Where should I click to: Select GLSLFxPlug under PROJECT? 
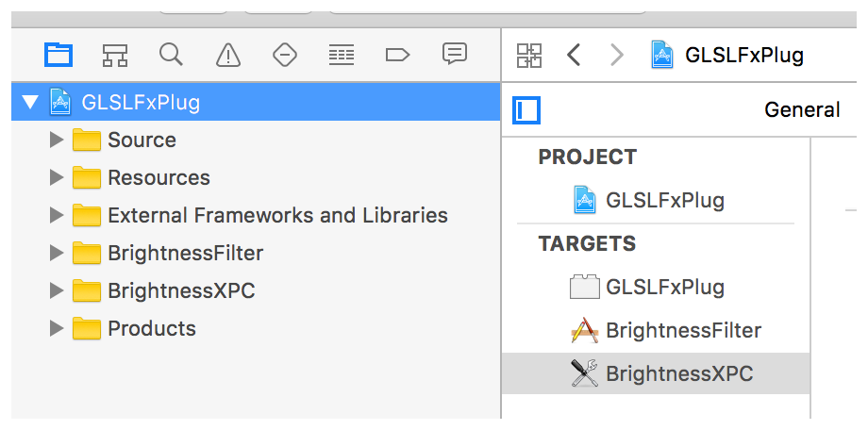point(664,200)
